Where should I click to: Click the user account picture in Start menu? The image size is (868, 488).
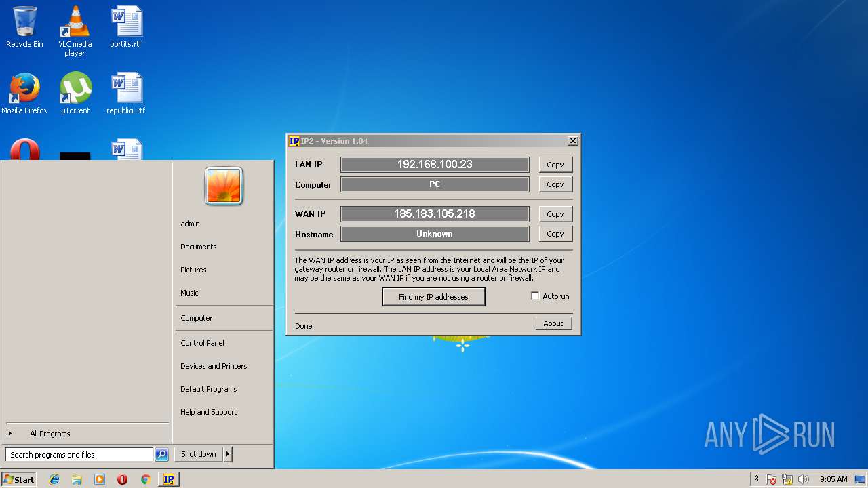[x=224, y=186]
